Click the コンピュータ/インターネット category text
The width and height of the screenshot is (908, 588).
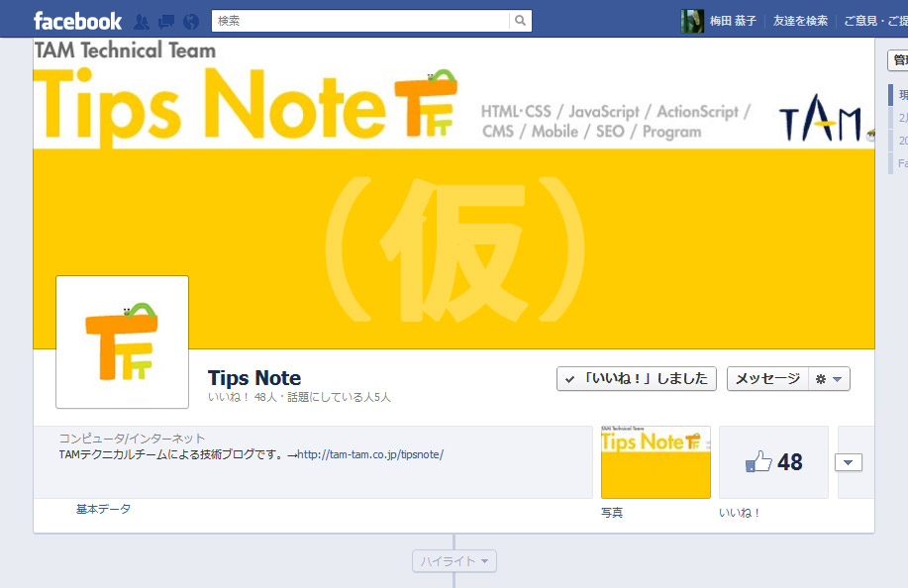(x=132, y=439)
